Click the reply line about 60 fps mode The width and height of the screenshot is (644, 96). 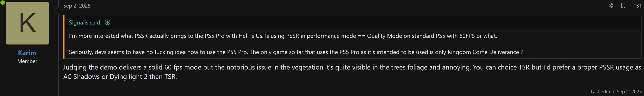tap(352, 67)
